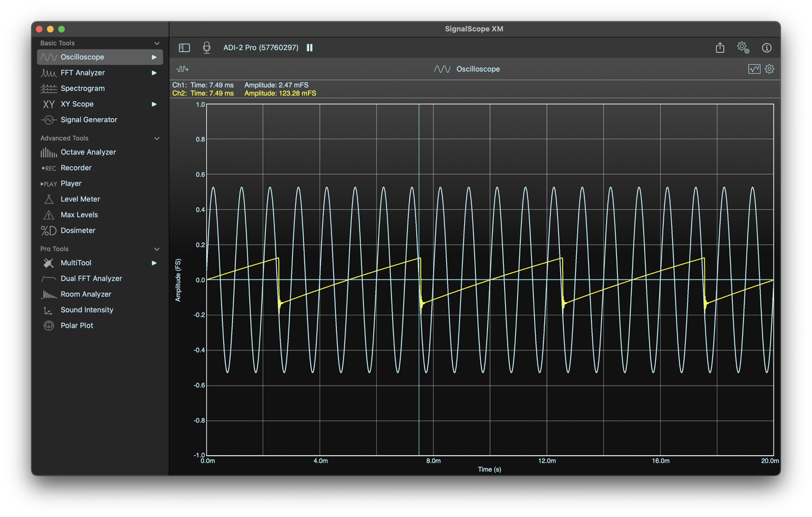Open the app info panel
This screenshot has width=812, height=517.
(x=767, y=47)
